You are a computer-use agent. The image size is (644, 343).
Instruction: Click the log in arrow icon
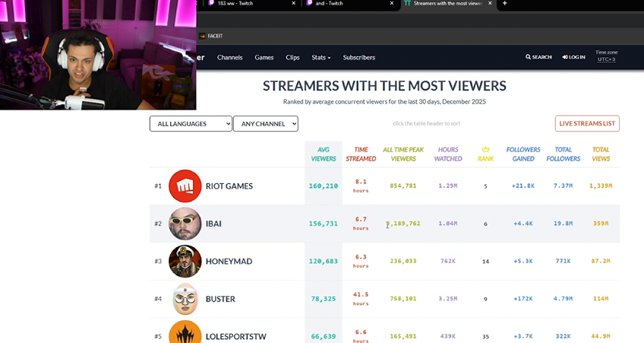tap(565, 57)
